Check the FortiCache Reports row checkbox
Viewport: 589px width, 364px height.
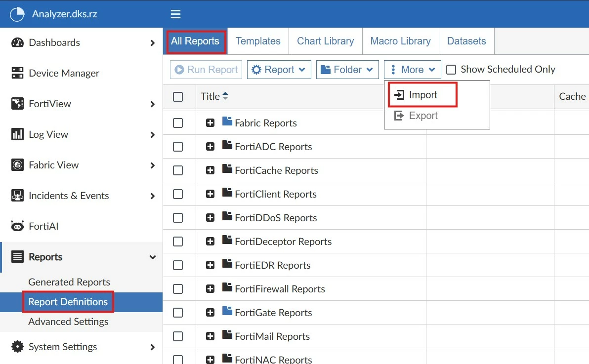point(178,170)
